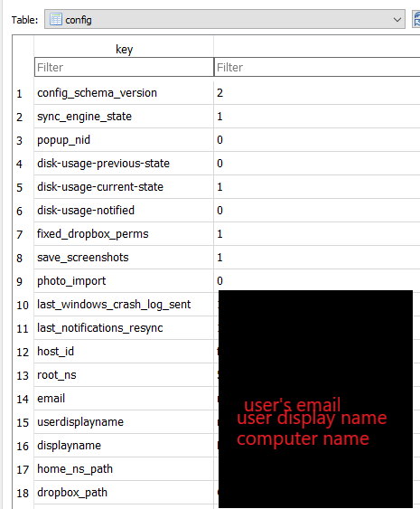Click the disk-usage-previous-state key cell
The height and width of the screenshot is (509, 420).
124,164
